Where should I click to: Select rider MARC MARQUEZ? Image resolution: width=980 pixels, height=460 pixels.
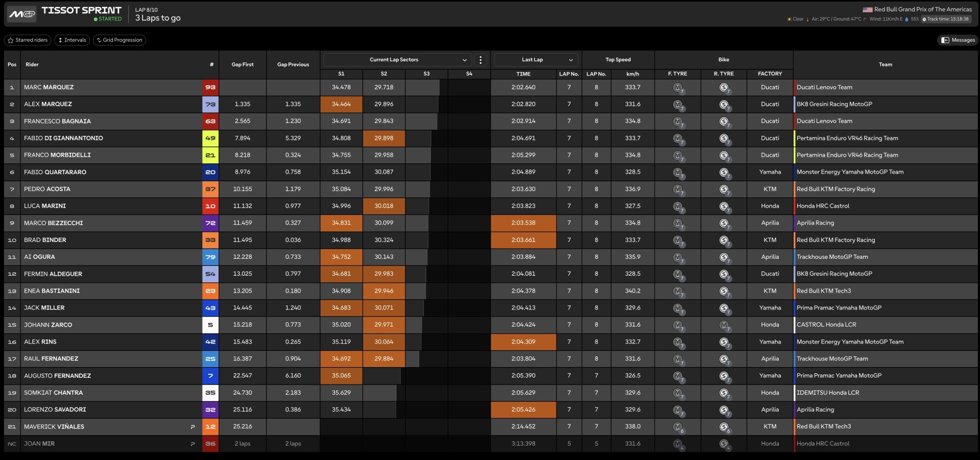pyautogui.click(x=48, y=87)
